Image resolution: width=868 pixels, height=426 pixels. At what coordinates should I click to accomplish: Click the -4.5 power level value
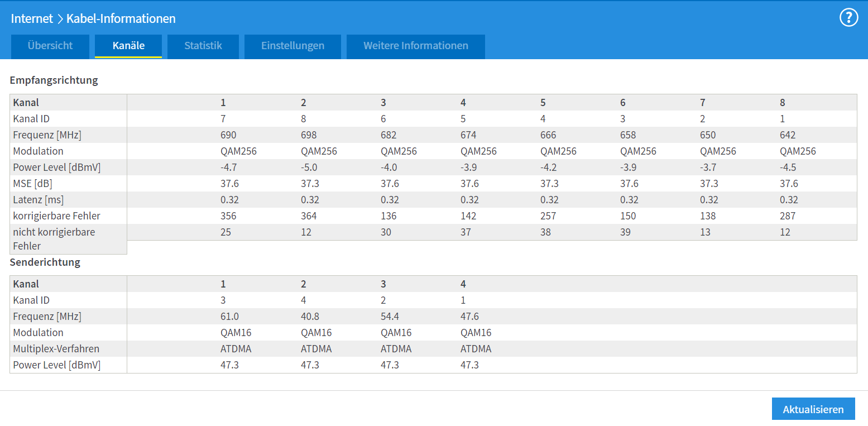[788, 167]
